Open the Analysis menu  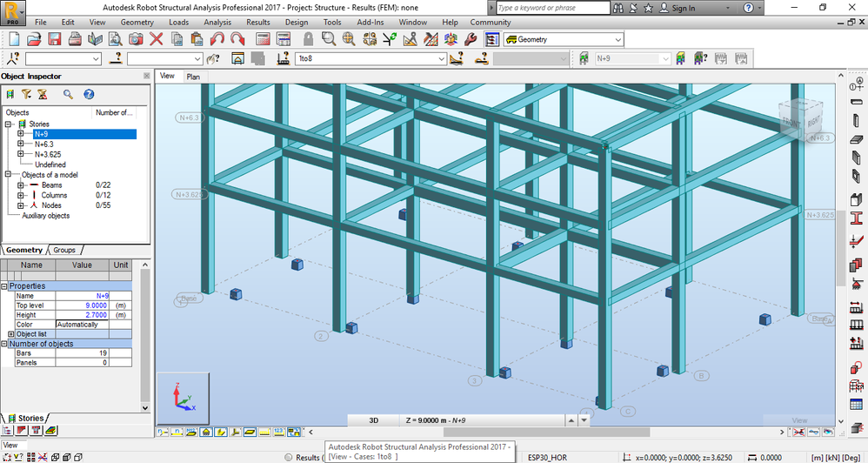(x=217, y=22)
